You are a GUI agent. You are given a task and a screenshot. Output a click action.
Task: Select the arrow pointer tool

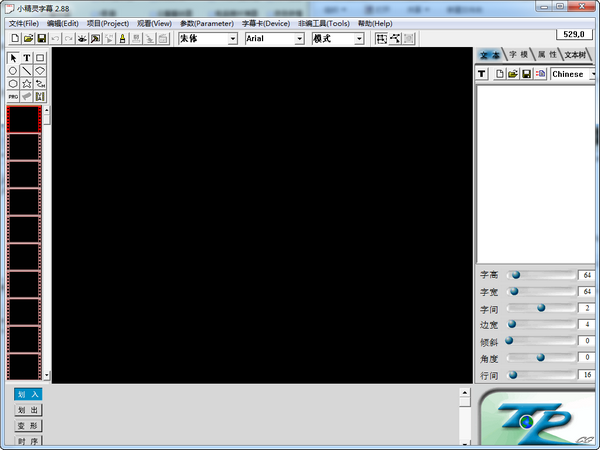click(x=13, y=58)
